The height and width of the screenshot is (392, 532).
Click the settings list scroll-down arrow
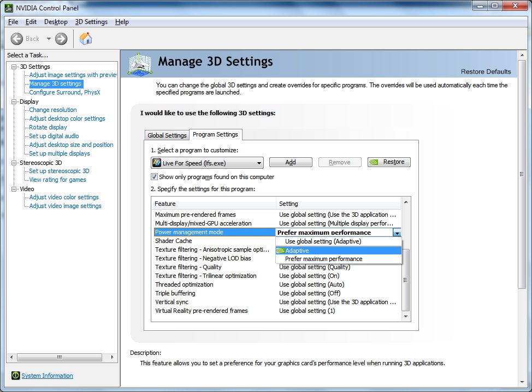click(x=405, y=316)
